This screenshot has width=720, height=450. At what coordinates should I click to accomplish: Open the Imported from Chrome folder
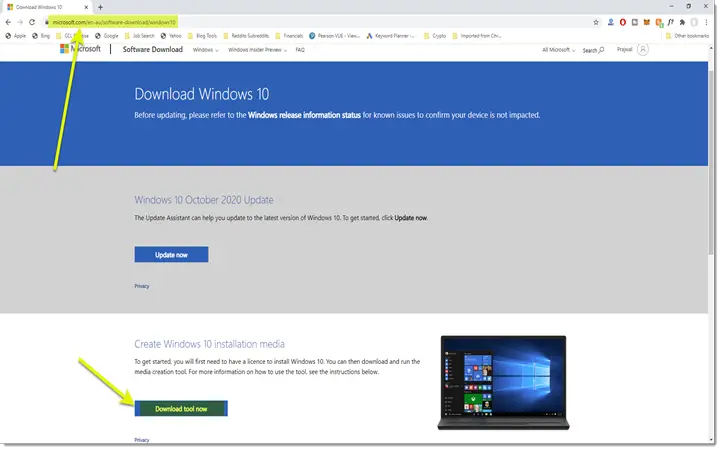[x=477, y=35]
